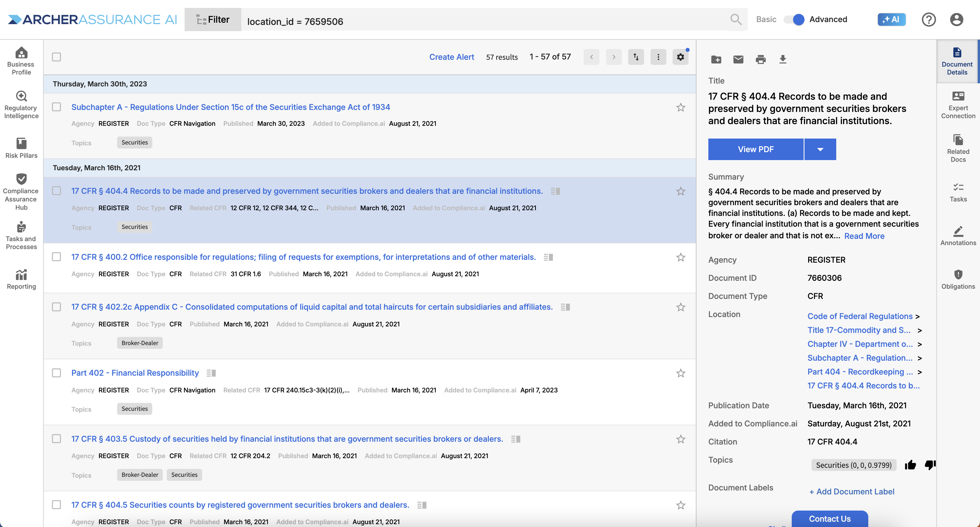Email the document via envelope icon
This screenshot has width=980, height=527.
coord(738,59)
